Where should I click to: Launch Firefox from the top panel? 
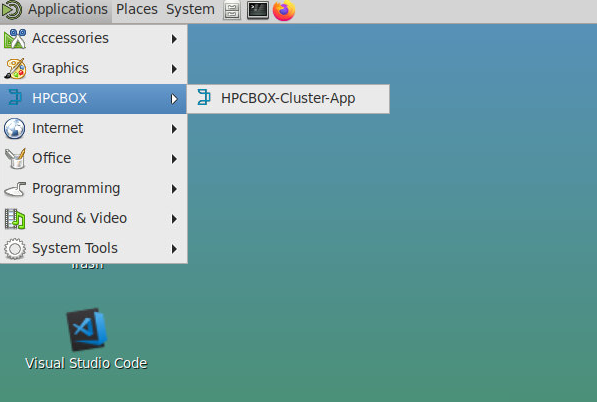click(x=284, y=10)
